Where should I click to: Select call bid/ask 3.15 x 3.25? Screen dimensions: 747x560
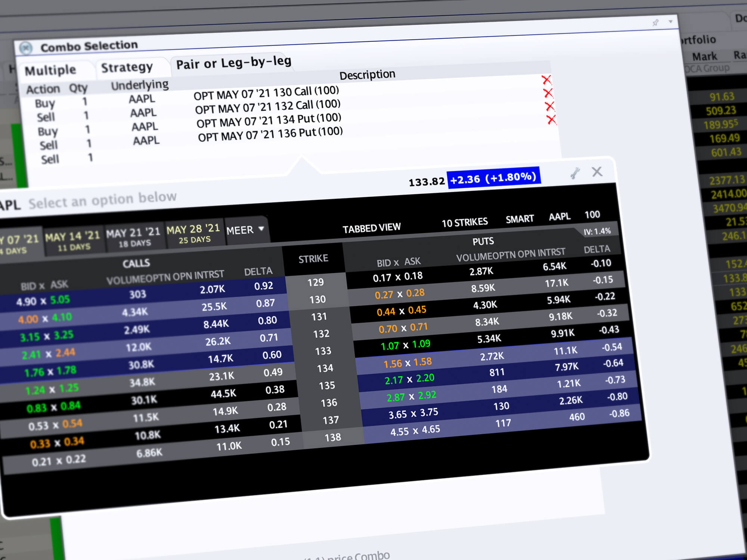47,336
